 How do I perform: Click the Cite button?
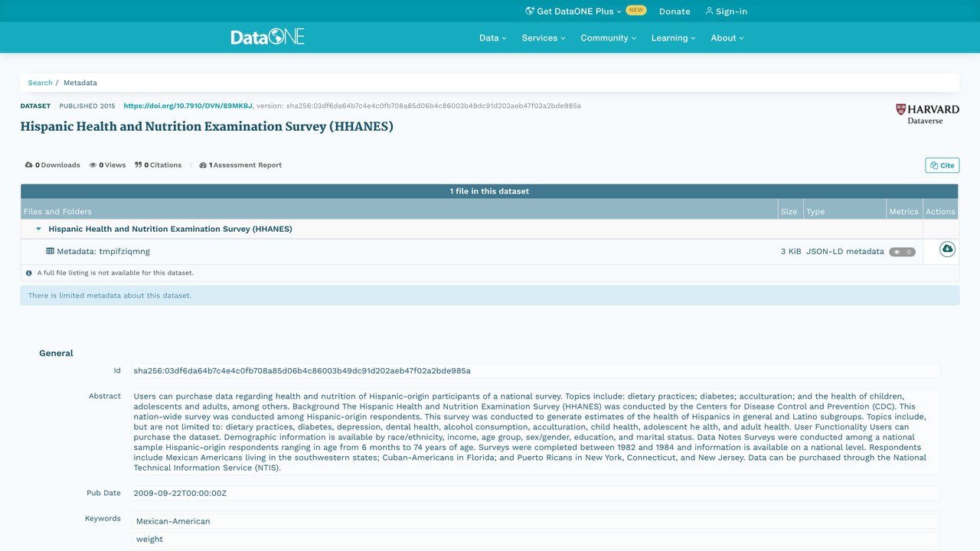coord(942,165)
